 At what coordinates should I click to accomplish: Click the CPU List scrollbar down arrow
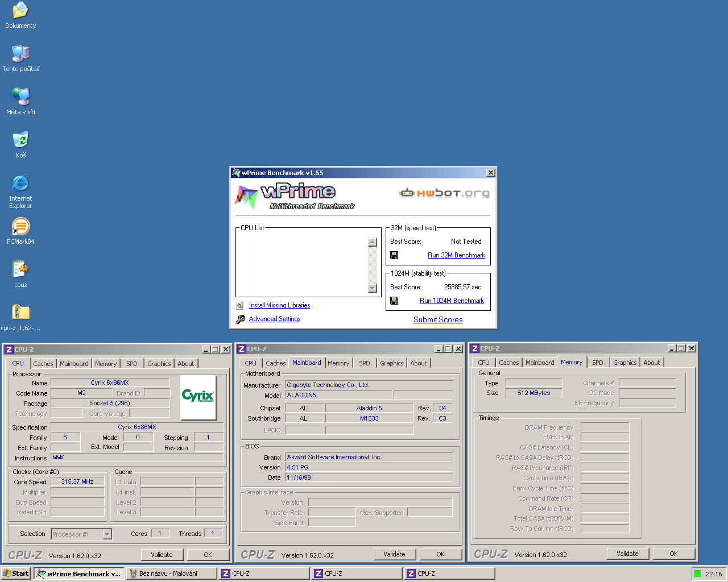click(373, 288)
